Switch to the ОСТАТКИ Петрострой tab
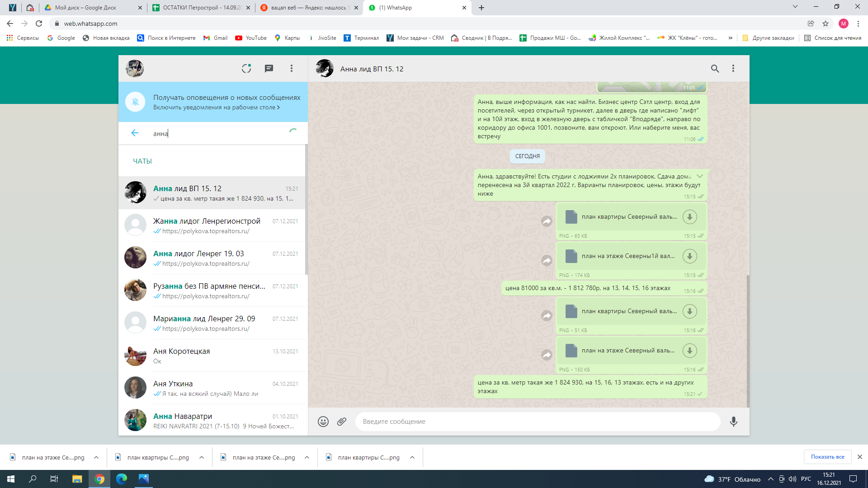Image resolution: width=868 pixels, height=488 pixels. [202, 8]
